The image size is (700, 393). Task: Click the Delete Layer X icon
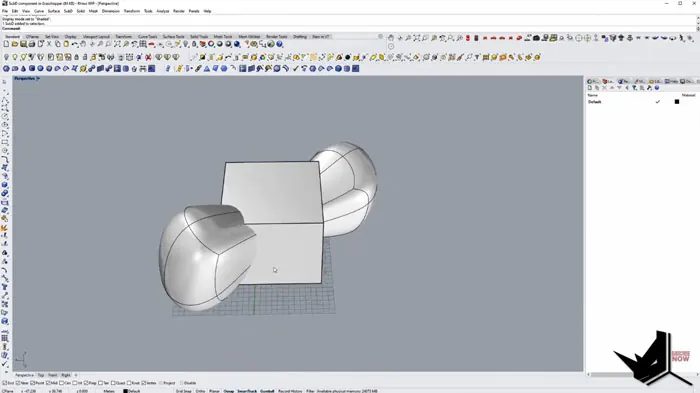coord(604,88)
